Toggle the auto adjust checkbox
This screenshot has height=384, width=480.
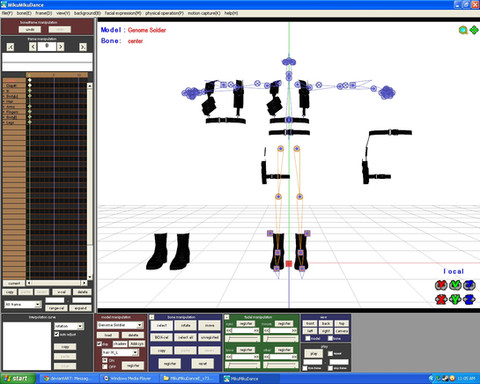[x=57, y=334]
